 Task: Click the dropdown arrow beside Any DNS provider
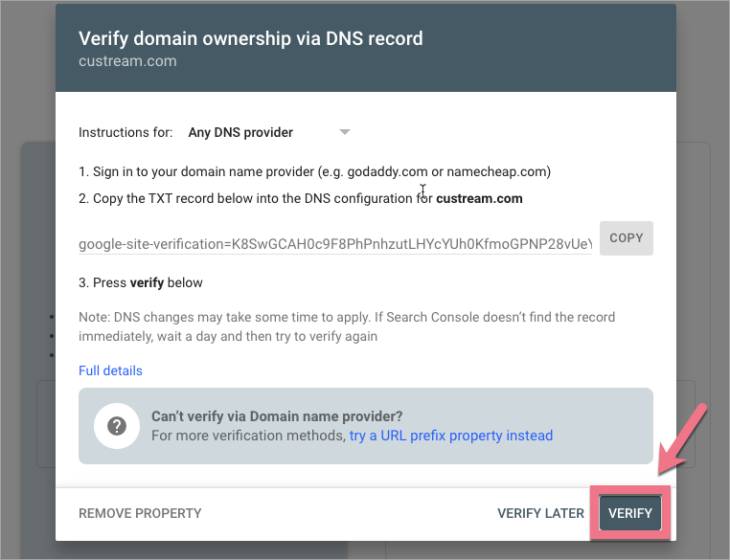coord(345,132)
